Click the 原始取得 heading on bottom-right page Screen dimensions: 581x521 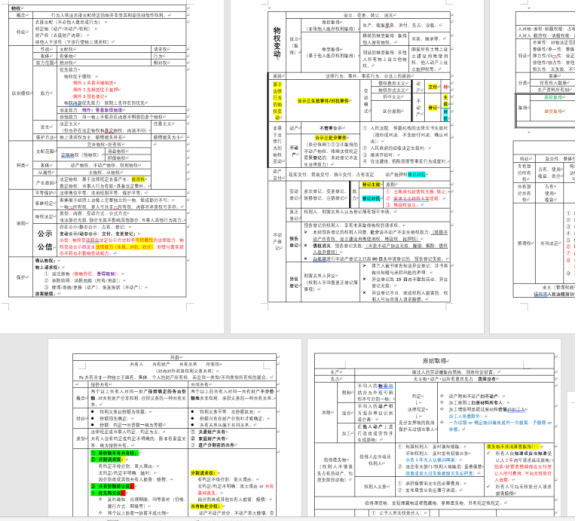coord(434,361)
